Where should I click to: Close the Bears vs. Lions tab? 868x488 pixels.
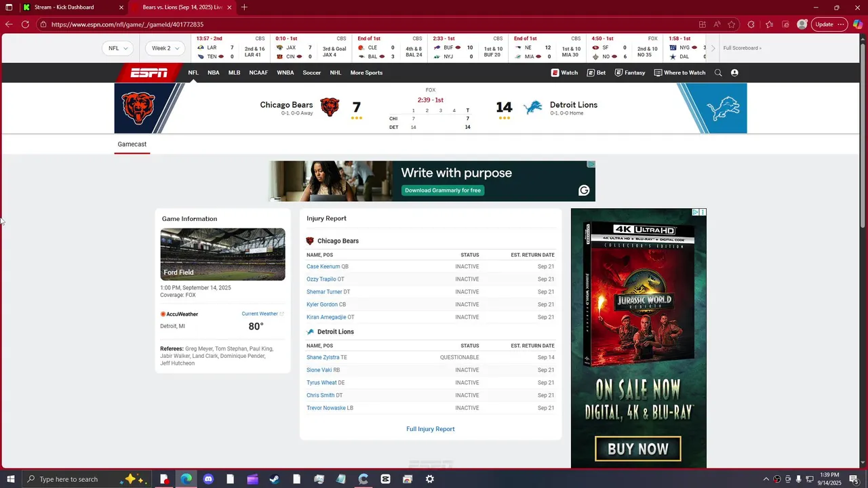pyautogui.click(x=229, y=7)
